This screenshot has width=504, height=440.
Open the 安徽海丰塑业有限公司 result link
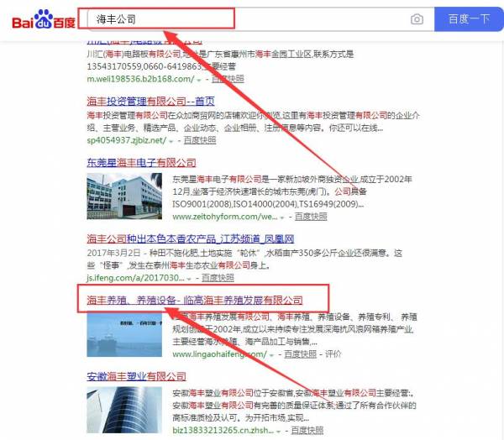(x=136, y=376)
